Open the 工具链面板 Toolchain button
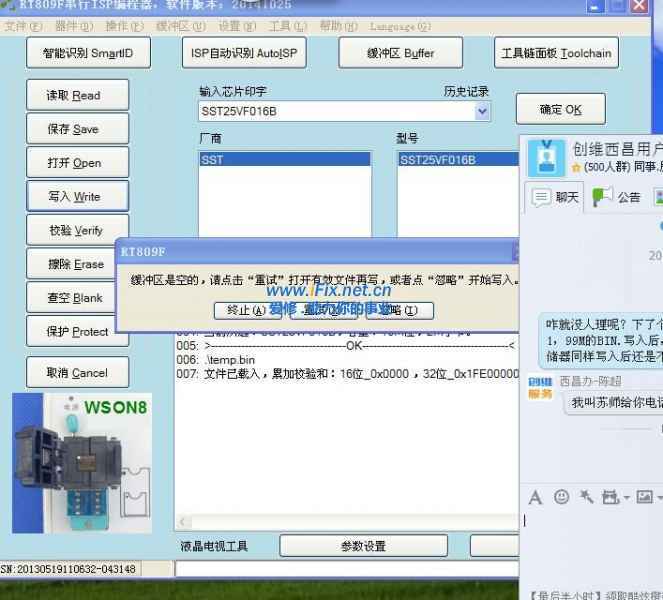 pyautogui.click(x=556, y=53)
